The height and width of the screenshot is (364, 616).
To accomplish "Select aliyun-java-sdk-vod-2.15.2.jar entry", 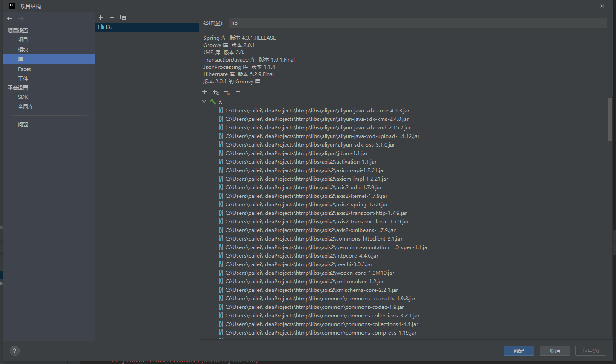I will tap(318, 127).
